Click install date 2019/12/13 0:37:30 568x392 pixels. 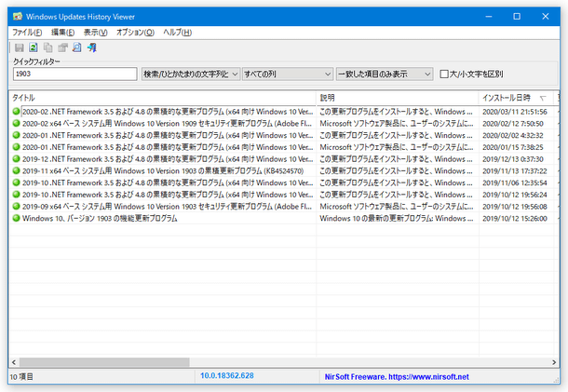(513, 158)
